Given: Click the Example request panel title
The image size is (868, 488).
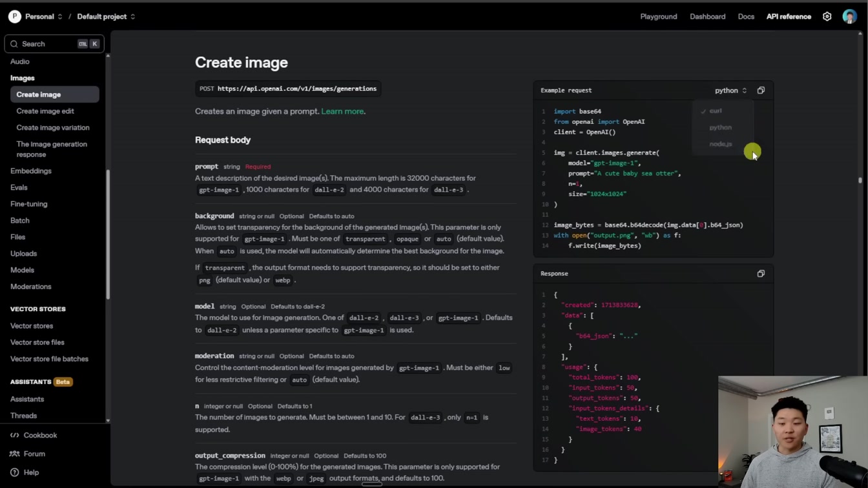Looking at the screenshot, I should coord(566,90).
